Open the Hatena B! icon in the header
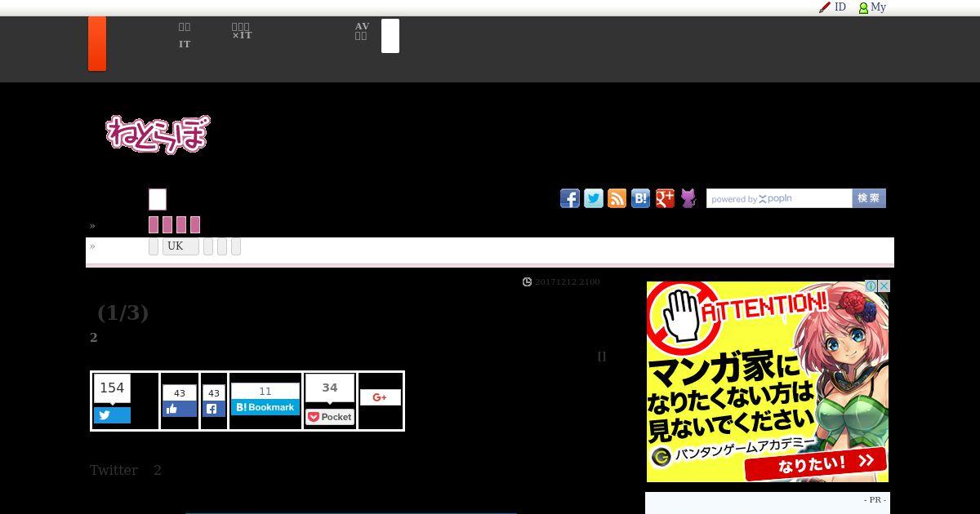This screenshot has width=980, height=514. point(641,198)
